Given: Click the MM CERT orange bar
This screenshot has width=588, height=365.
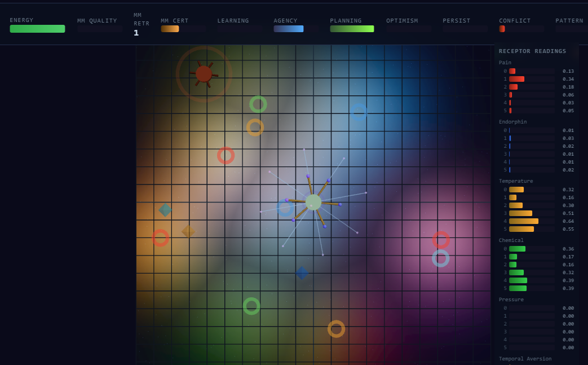Looking at the screenshot, I should pos(170,29).
